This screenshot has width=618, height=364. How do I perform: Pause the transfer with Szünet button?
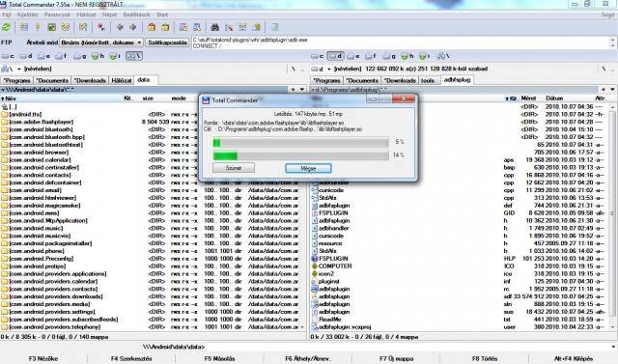pyautogui.click(x=234, y=168)
